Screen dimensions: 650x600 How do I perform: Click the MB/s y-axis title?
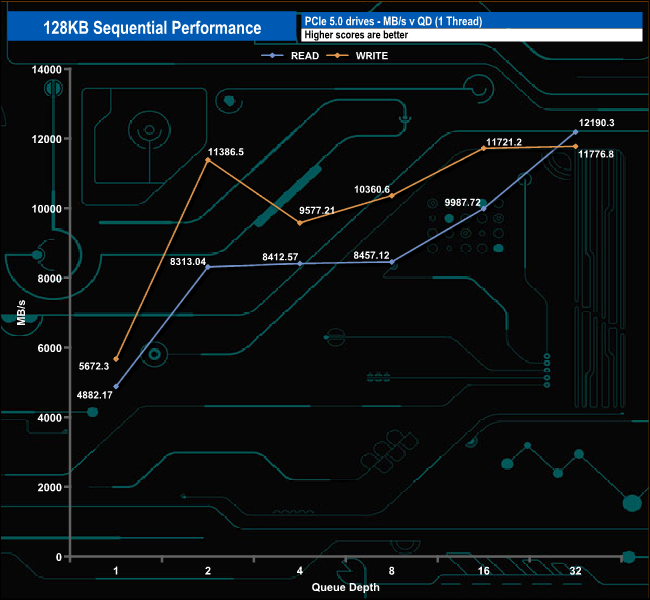click(x=21, y=313)
